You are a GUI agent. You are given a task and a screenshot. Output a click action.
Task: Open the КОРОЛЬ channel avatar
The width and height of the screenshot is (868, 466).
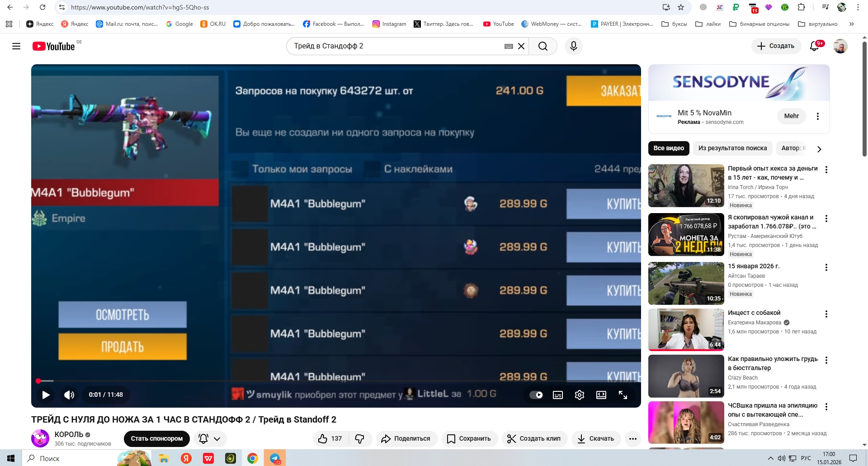point(40,438)
